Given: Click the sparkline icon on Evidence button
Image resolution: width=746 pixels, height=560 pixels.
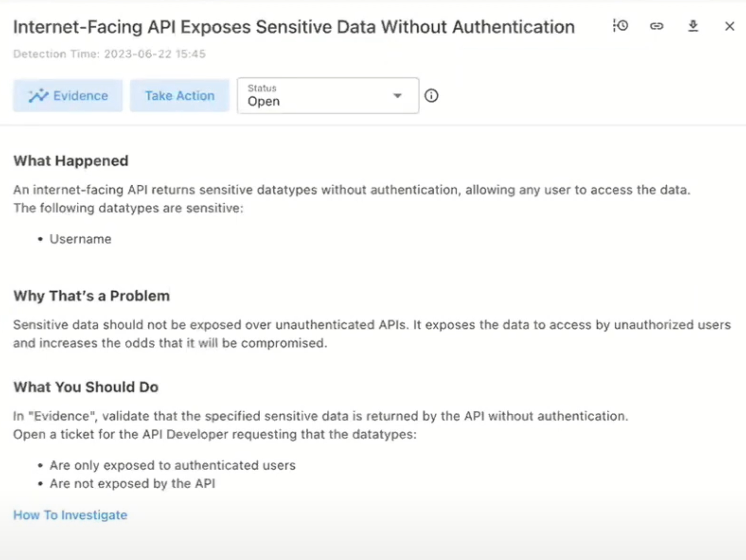Looking at the screenshot, I should 38,96.
